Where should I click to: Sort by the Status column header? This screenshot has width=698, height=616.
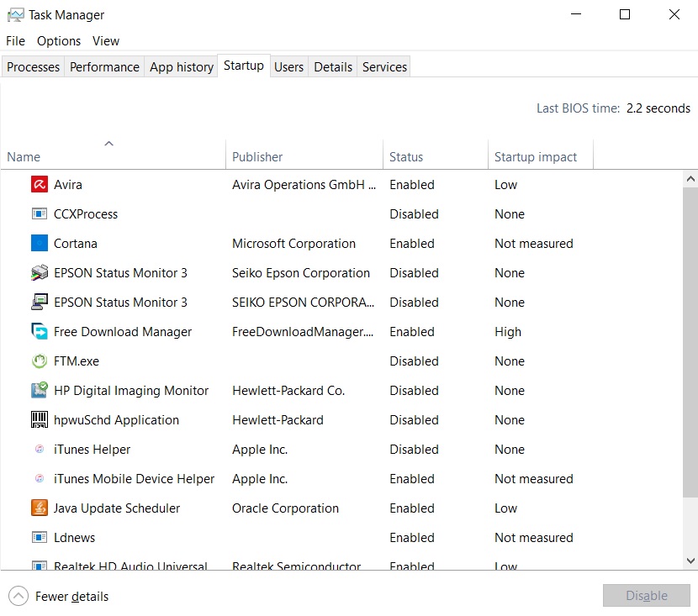click(436, 154)
